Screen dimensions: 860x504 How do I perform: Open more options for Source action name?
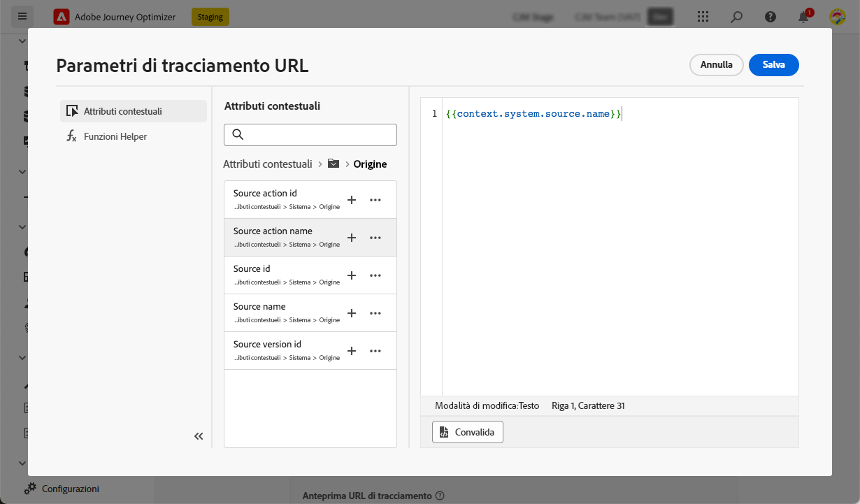(375, 238)
